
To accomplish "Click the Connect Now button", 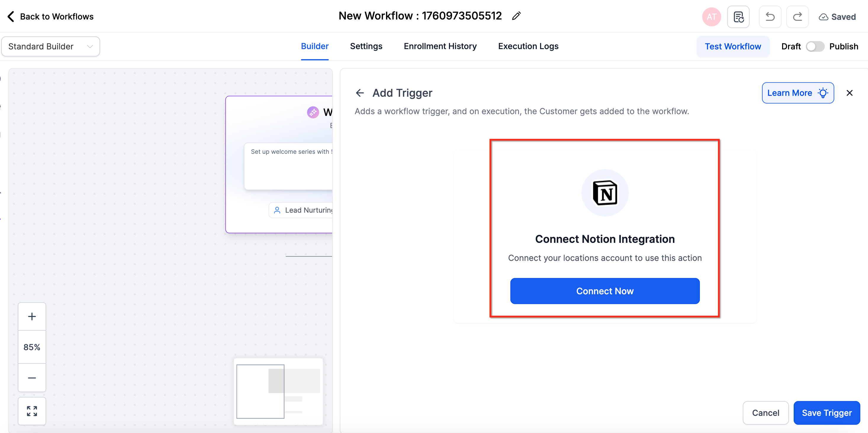I will coord(605,291).
